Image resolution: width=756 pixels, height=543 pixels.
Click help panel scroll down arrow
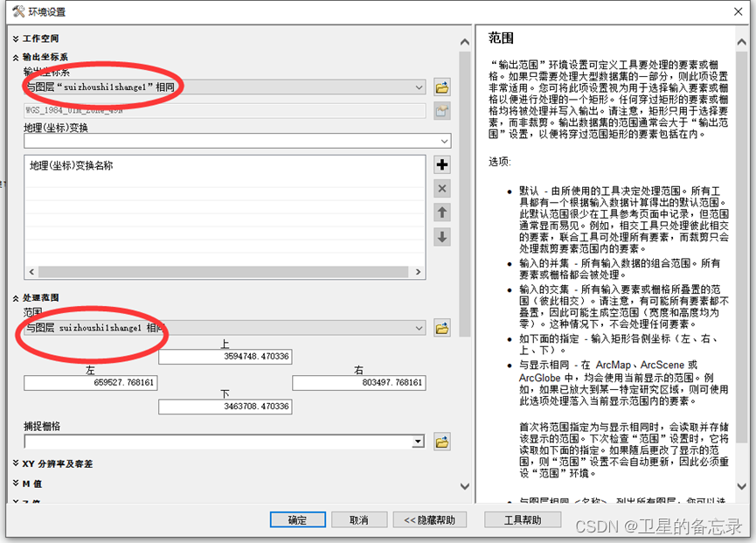pos(741,486)
